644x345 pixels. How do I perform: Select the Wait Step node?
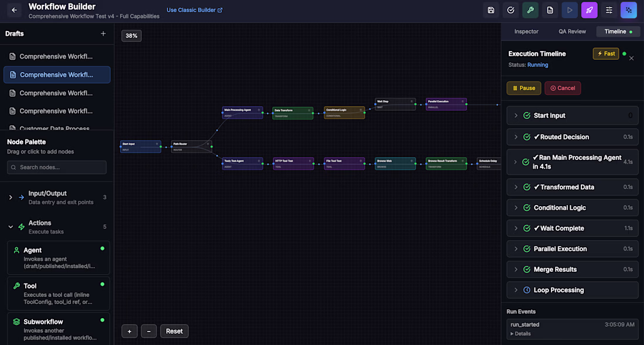(395, 104)
